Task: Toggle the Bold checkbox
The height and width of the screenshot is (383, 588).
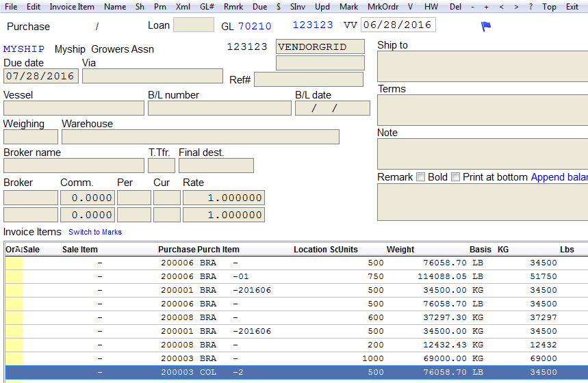Action: [421, 177]
